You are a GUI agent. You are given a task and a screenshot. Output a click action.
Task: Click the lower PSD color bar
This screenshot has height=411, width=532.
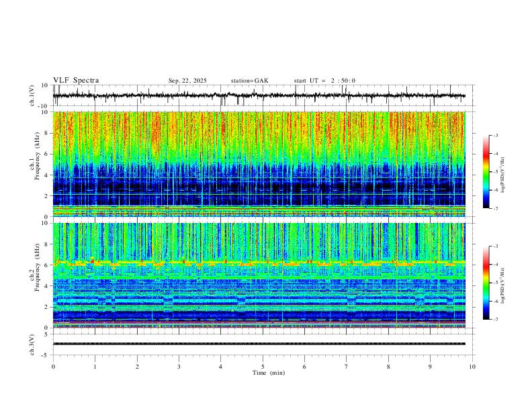(486, 283)
